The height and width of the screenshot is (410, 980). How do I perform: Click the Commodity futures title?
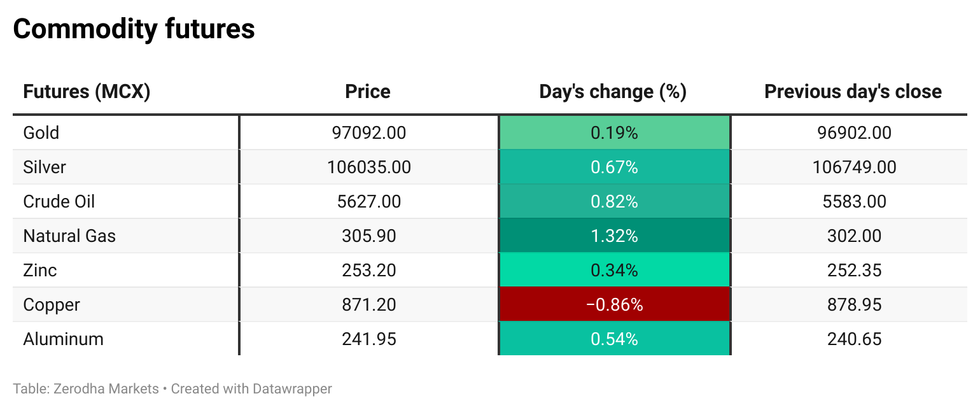point(134,29)
